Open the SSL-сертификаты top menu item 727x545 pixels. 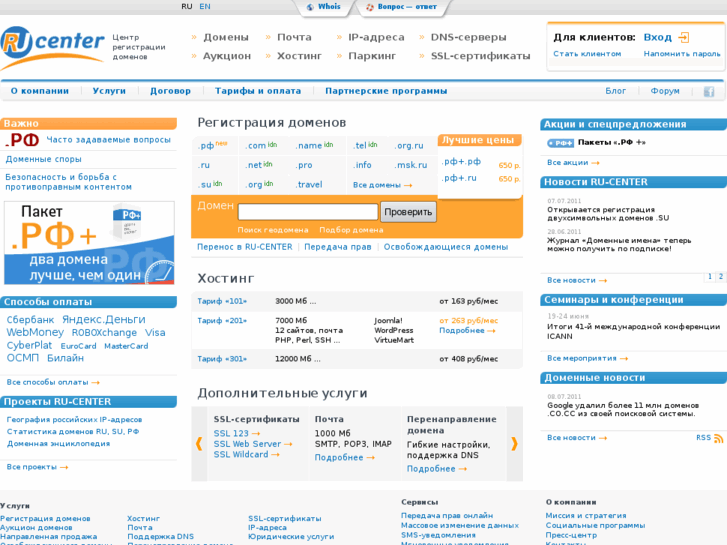(x=480, y=56)
